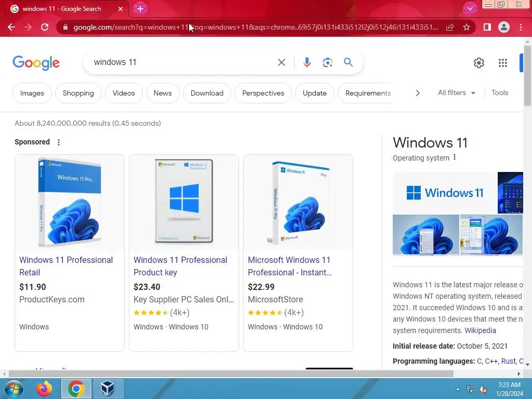Switch to the Videos filter
The height and width of the screenshot is (399, 532).
(124, 93)
